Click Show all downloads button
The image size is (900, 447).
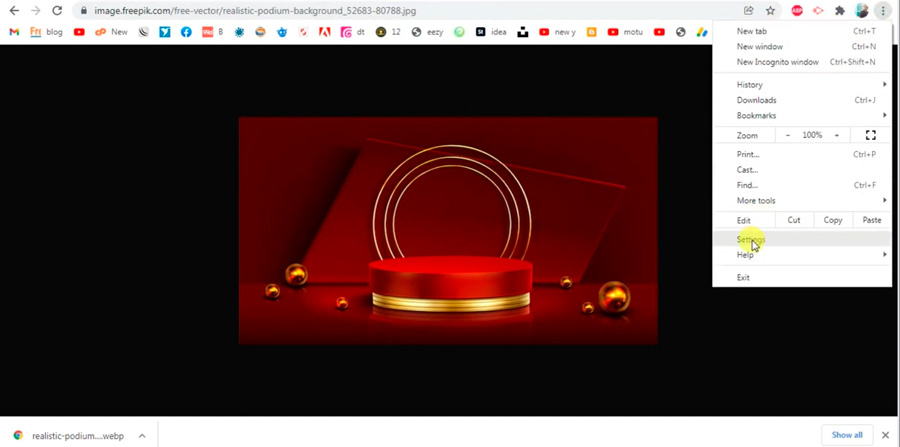click(x=846, y=435)
